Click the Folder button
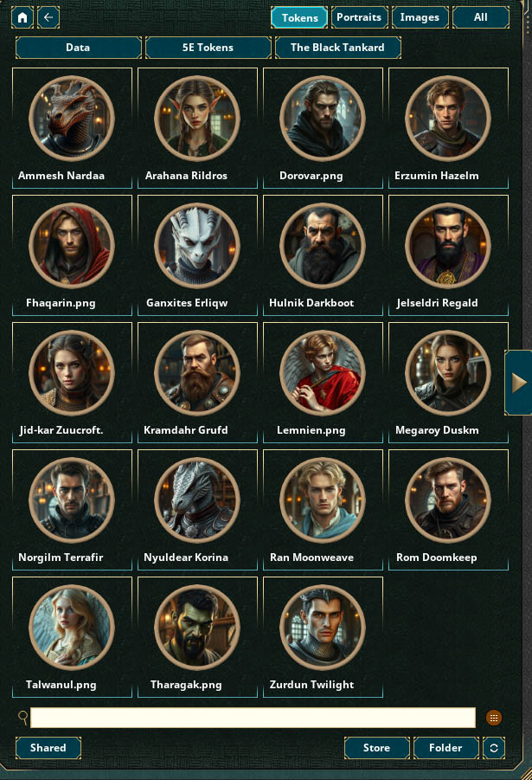Image resolution: width=532 pixels, height=780 pixels. pyautogui.click(x=446, y=748)
